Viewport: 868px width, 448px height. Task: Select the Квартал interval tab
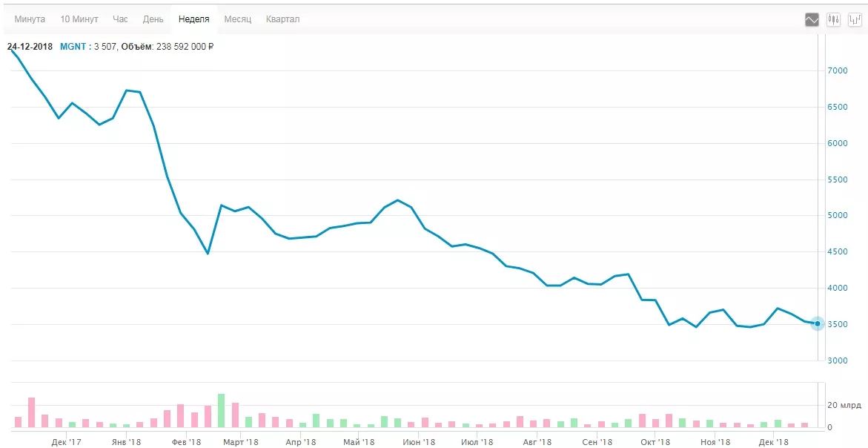coord(282,19)
